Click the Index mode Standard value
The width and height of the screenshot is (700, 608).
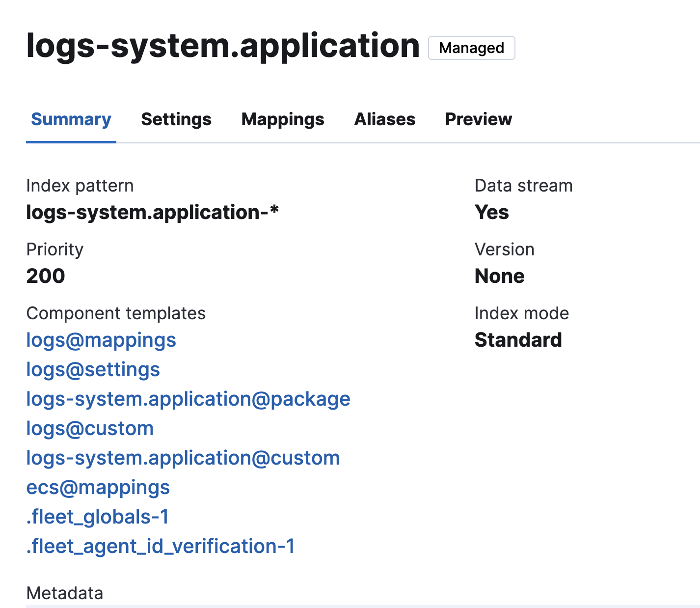[518, 339]
